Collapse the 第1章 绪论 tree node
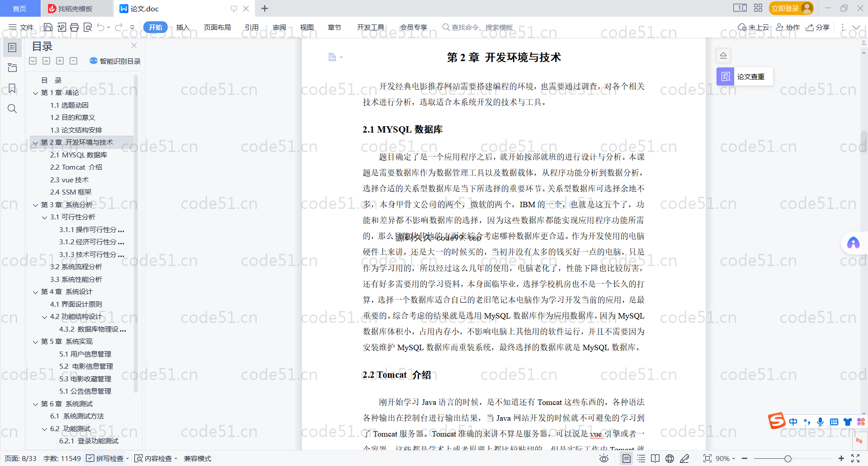The height and width of the screenshot is (466, 868). point(35,93)
